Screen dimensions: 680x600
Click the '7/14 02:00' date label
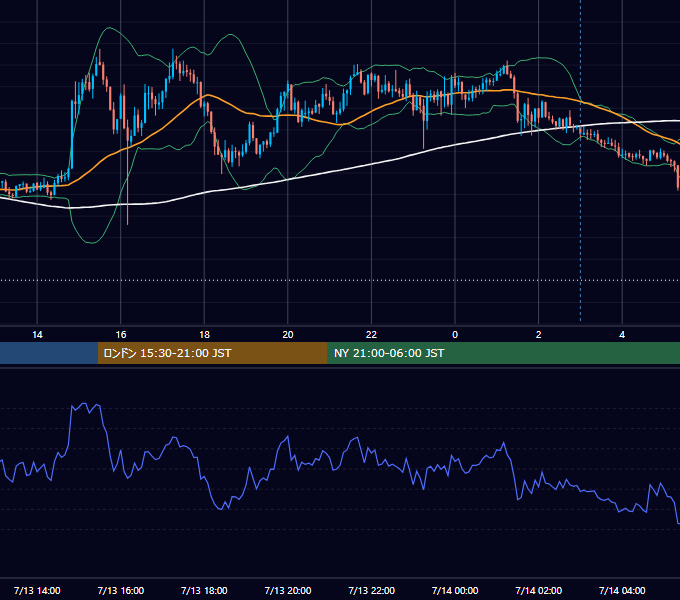coord(539,590)
